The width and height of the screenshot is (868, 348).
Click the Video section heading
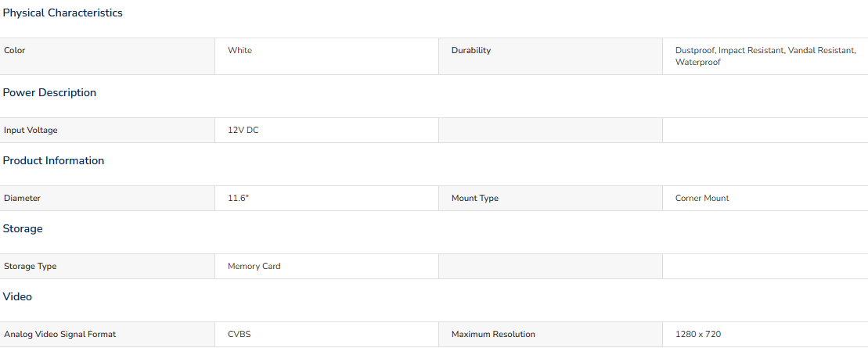coord(17,296)
